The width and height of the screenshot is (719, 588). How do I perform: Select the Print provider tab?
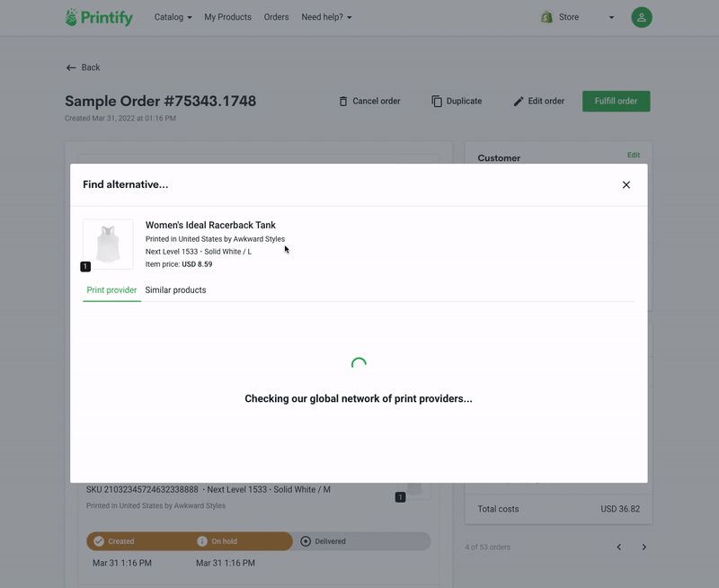coord(111,290)
